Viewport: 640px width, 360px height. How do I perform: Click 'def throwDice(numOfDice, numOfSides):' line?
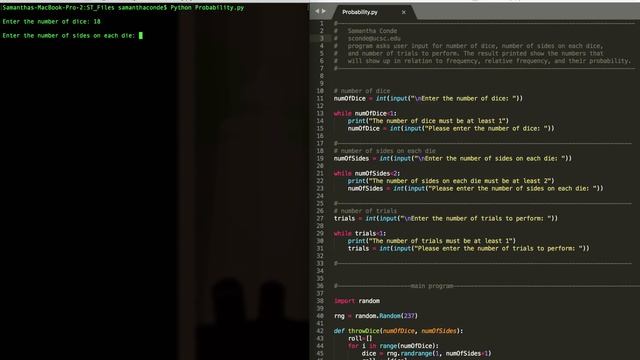coord(398,331)
